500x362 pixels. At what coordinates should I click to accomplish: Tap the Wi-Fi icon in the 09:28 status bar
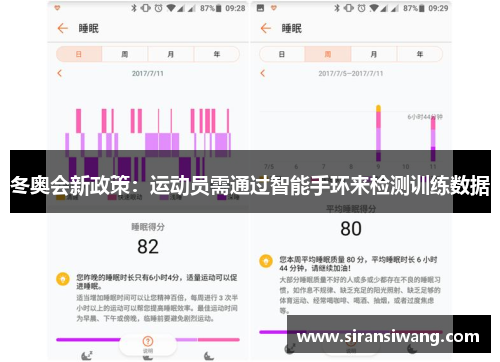171,8
